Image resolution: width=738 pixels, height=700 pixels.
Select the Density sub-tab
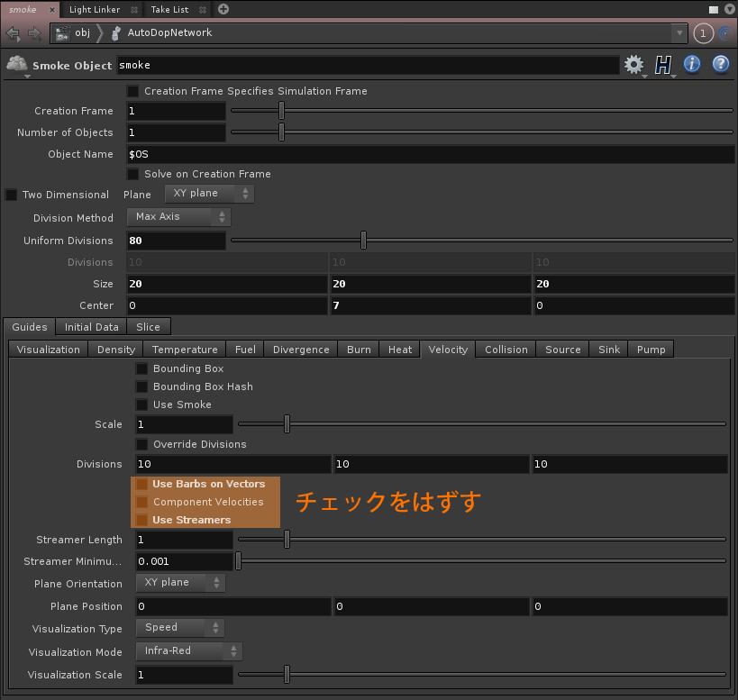115,350
